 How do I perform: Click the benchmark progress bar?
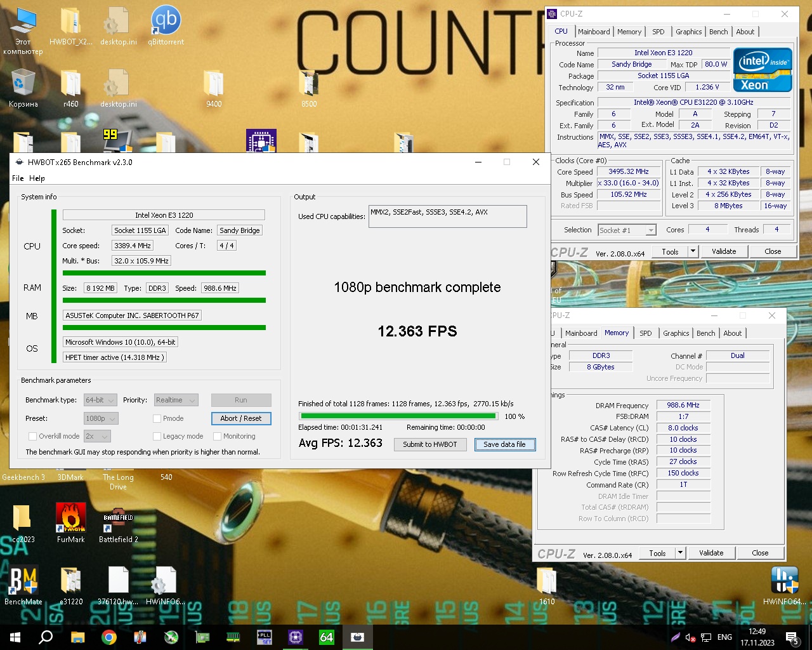[398, 416]
